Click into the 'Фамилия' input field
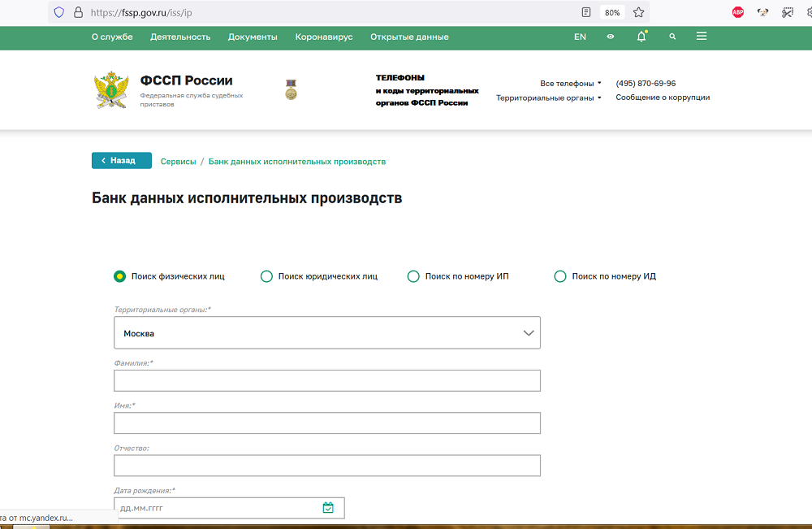The width and height of the screenshot is (812, 529). (327, 381)
